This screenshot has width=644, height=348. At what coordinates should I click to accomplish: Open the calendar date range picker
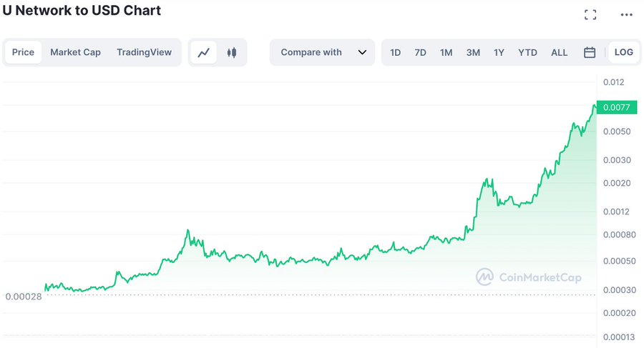coord(590,53)
